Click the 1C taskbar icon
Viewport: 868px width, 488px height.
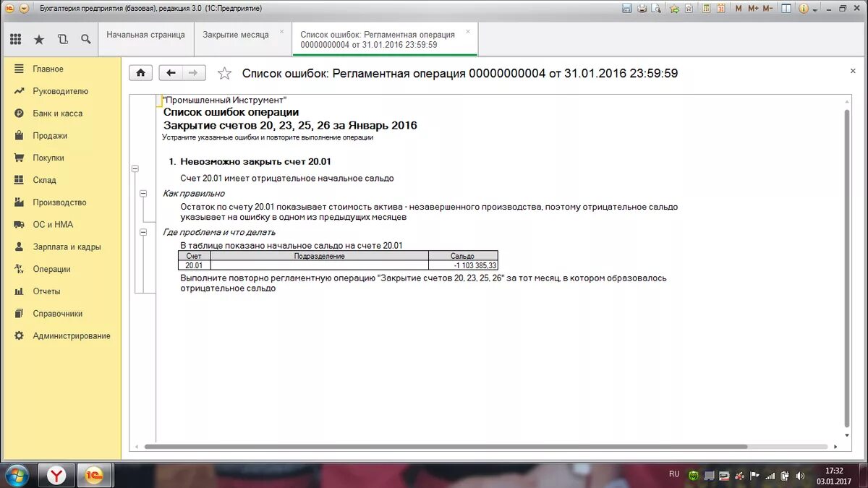[x=94, y=475]
